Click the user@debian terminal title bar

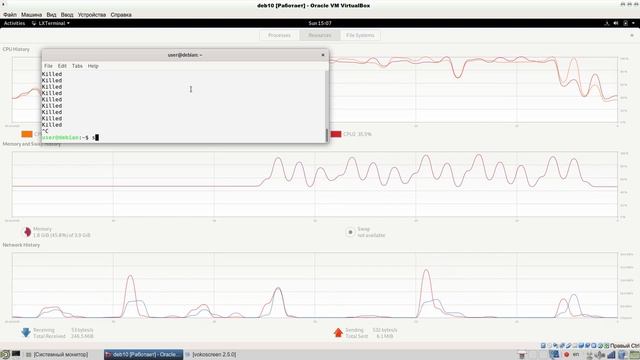pyautogui.click(x=185, y=55)
